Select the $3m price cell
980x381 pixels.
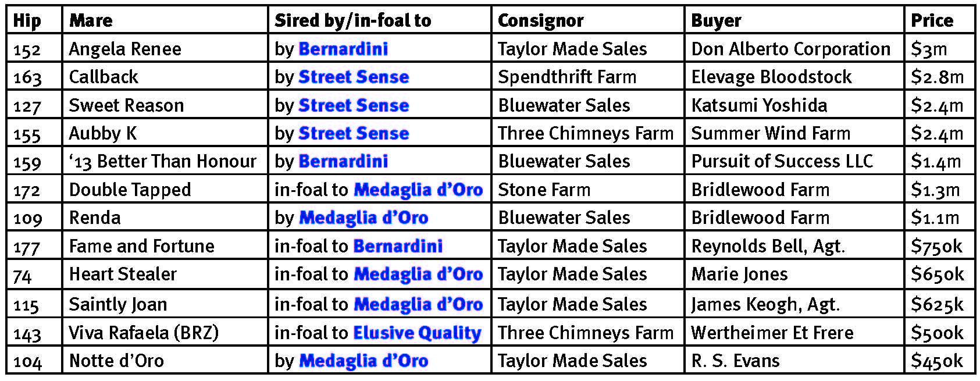click(929, 49)
